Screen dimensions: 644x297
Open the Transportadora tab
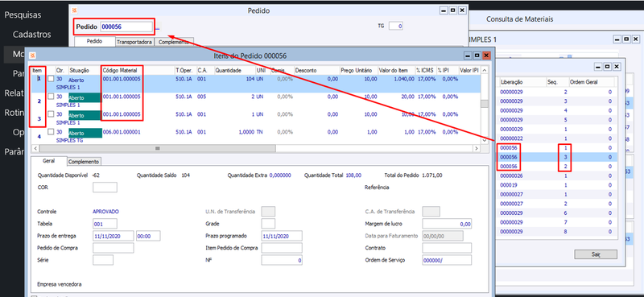pyautogui.click(x=134, y=42)
